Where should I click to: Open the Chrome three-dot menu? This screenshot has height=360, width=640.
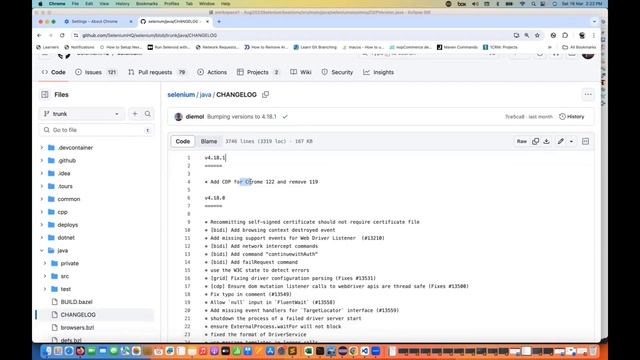(x=593, y=36)
